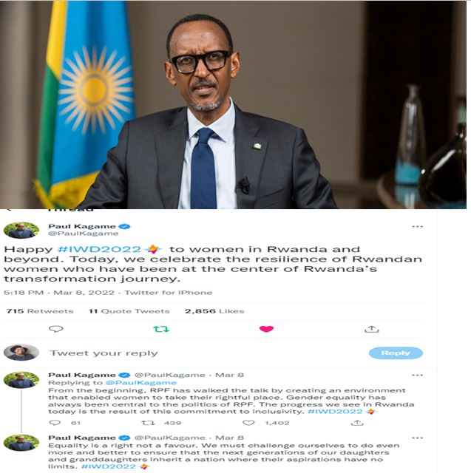
Task: Share the RPF reply tweet
Action: 357,423
